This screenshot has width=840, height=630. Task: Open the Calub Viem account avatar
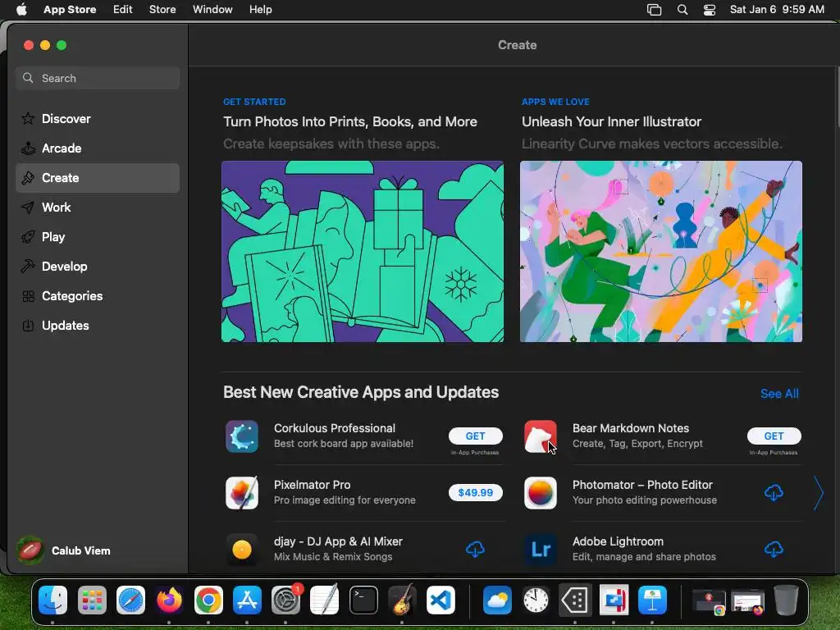[x=30, y=550]
